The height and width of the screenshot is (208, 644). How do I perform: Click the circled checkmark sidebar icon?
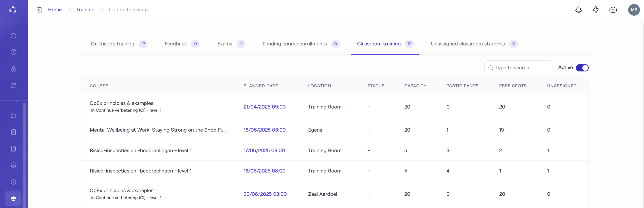14,182
